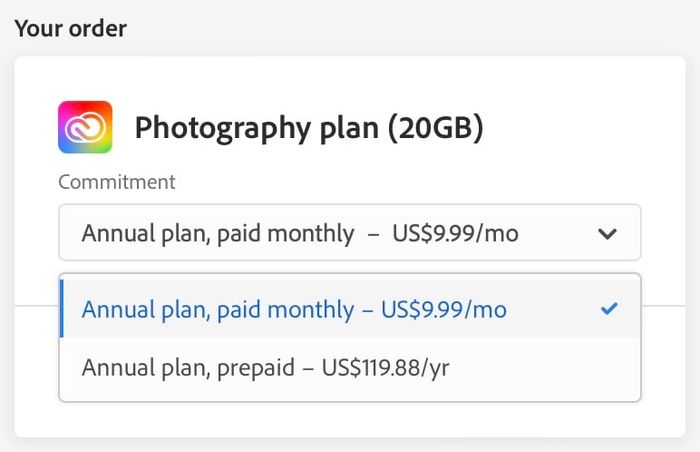Click the blue checkmark beside the monthly option
Screen dimensions: 700x452
[x=609, y=309]
